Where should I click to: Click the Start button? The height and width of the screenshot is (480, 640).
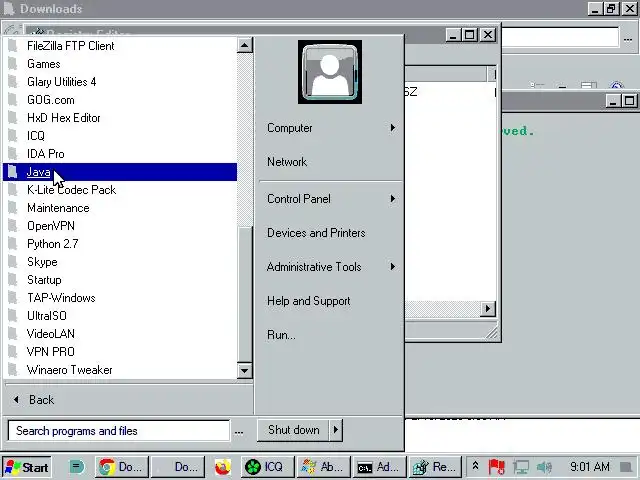click(x=27, y=467)
